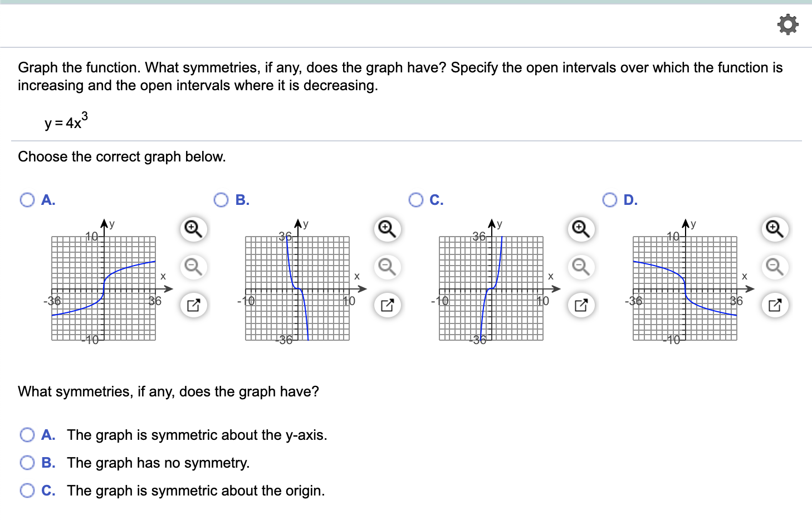Zoom out on graph D

click(x=774, y=267)
